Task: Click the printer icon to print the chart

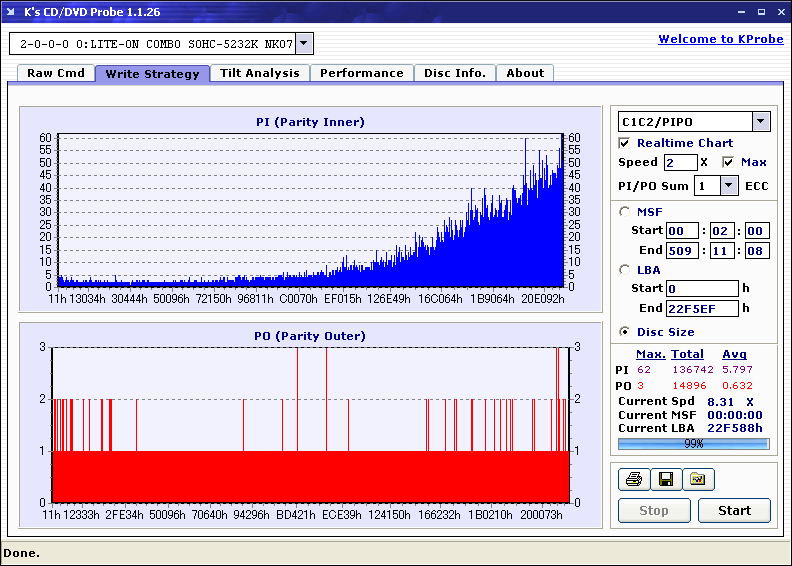Action: [634, 480]
